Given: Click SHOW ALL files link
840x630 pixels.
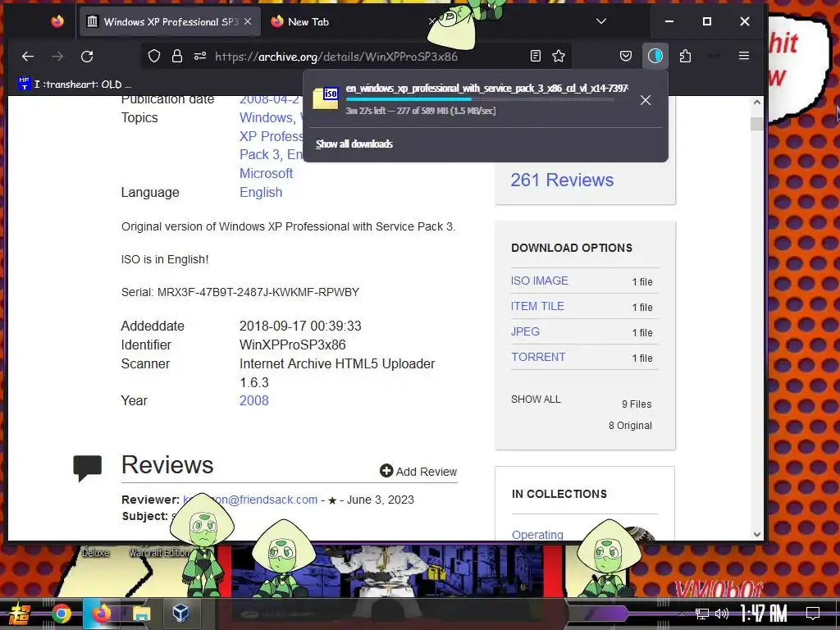Looking at the screenshot, I should point(536,399).
